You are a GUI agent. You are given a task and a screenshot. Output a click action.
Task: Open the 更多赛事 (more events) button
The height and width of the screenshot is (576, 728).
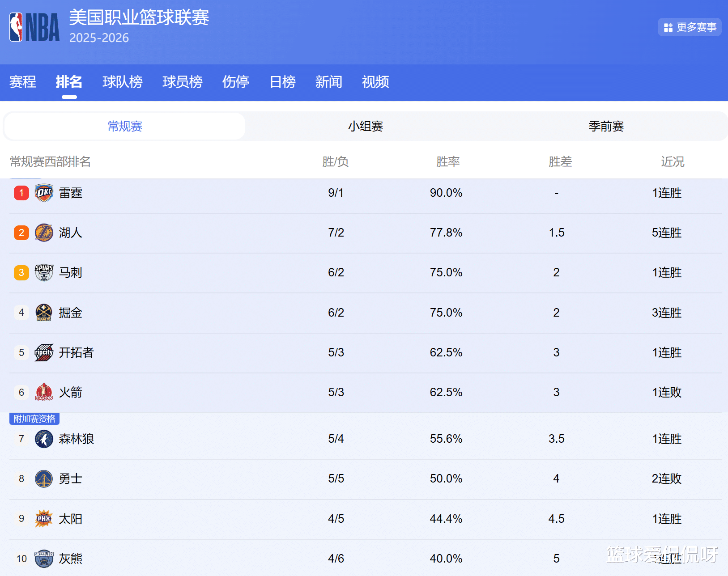[x=690, y=27]
